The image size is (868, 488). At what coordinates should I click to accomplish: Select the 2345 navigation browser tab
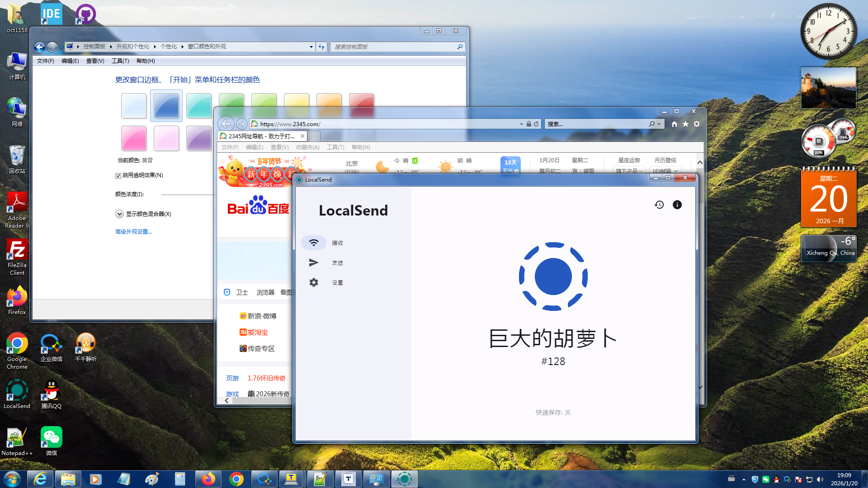(x=261, y=136)
